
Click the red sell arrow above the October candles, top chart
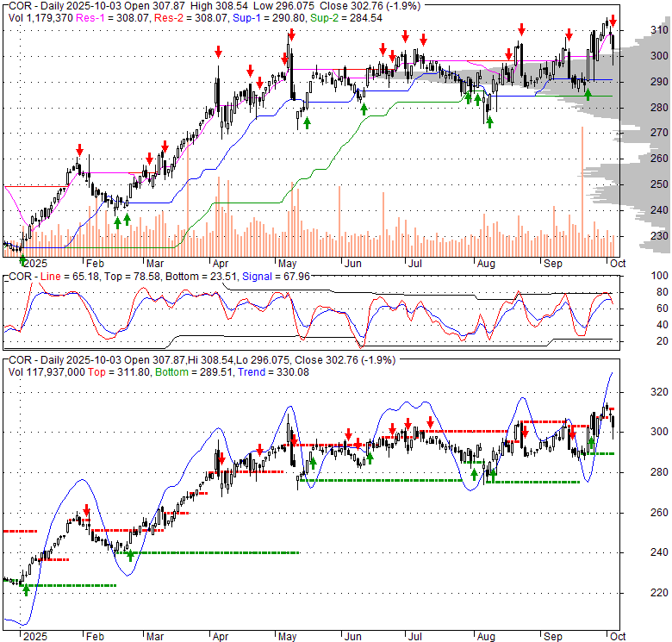613,21
